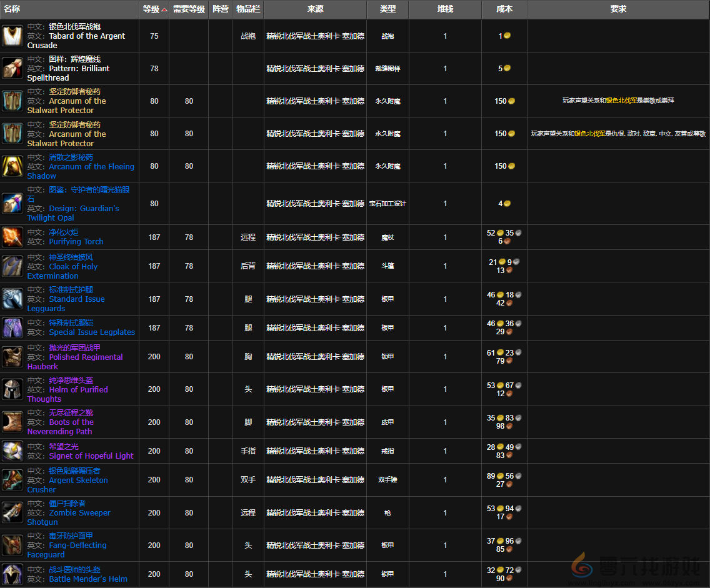Sort by the 成本 column header
Viewport: 710px width, 588px height.
(x=504, y=9)
